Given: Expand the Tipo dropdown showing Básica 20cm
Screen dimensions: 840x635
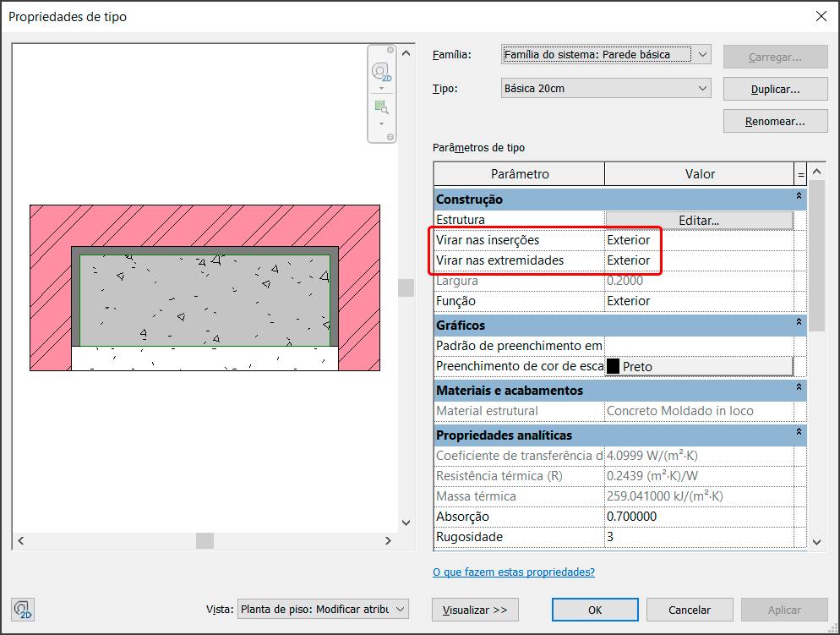Looking at the screenshot, I should pyautogui.click(x=702, y=88).
